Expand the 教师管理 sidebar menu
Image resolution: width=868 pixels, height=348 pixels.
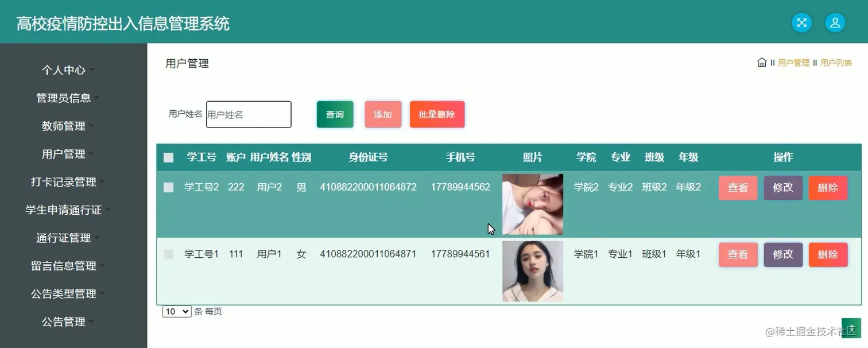(63, 126)
